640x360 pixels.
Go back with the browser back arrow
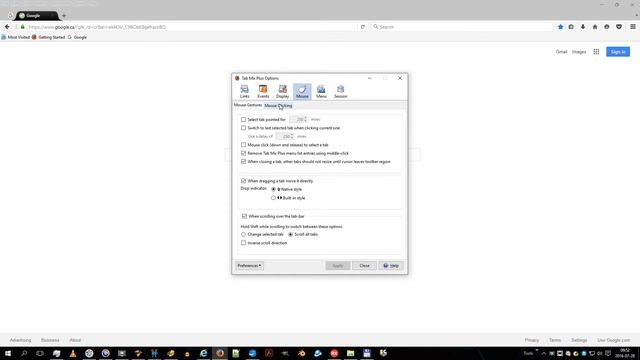[x=7, y=27]
